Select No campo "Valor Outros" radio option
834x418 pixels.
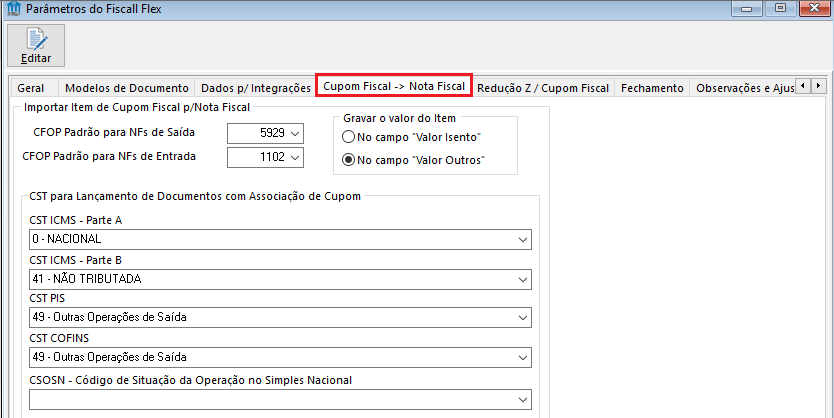413,160
